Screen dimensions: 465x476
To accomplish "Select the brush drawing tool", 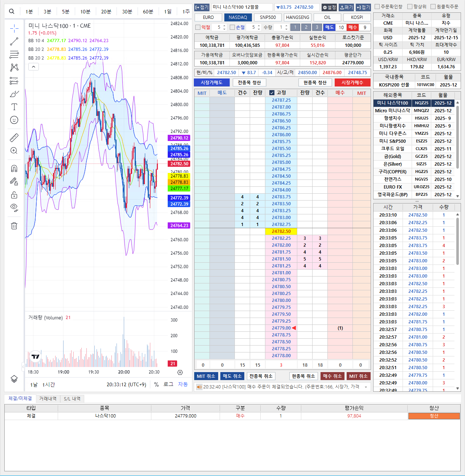I will [x=14, y=94].
